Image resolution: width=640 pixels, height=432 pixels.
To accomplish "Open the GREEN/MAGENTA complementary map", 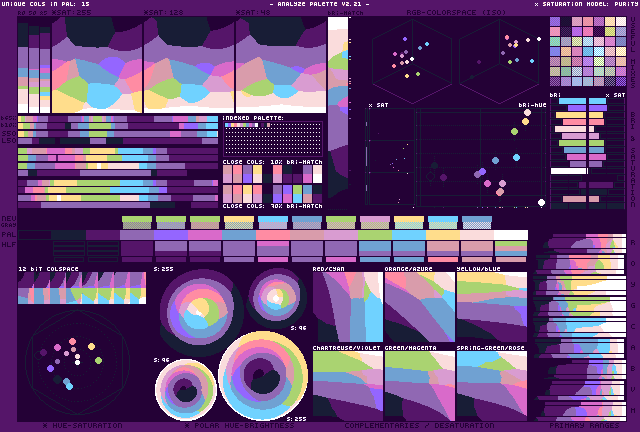I will [x=420, y=386].
